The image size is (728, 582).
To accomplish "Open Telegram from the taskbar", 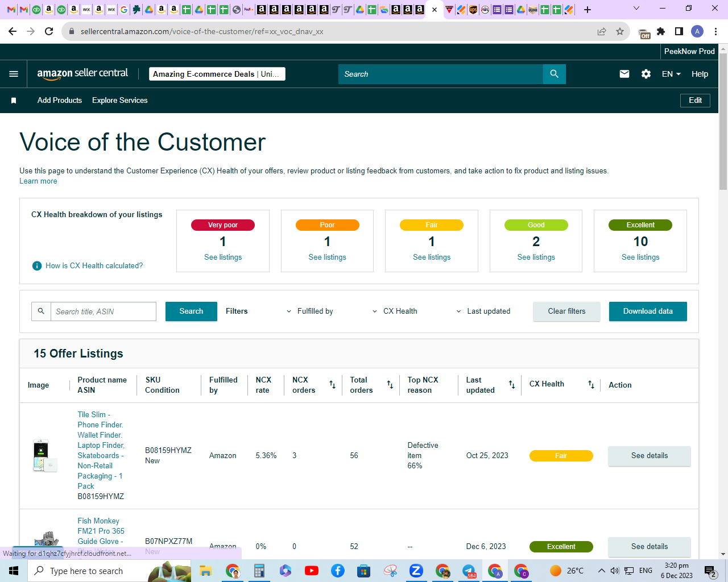I will click(x=469, y=571).
